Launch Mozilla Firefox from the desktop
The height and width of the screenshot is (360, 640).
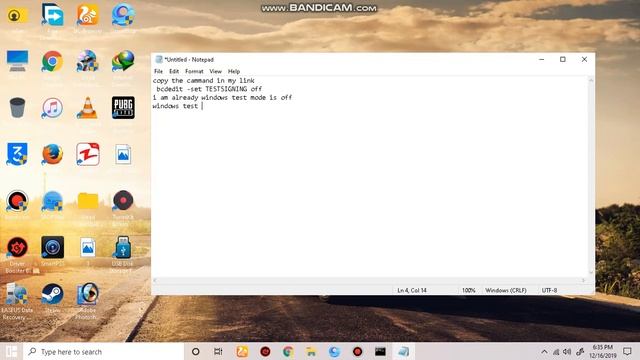pos(52,154)
